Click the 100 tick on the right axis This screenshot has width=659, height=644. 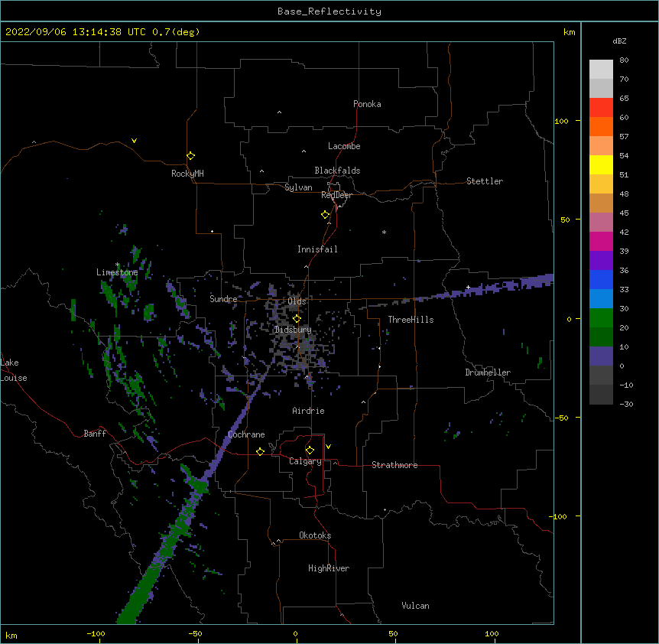[x=561, y=121]
